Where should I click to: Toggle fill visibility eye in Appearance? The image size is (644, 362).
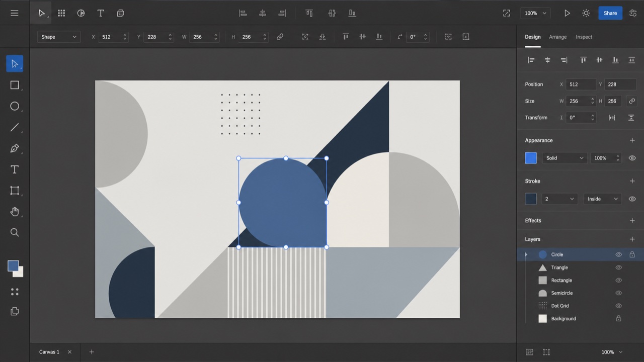click(x=632, y=158)
